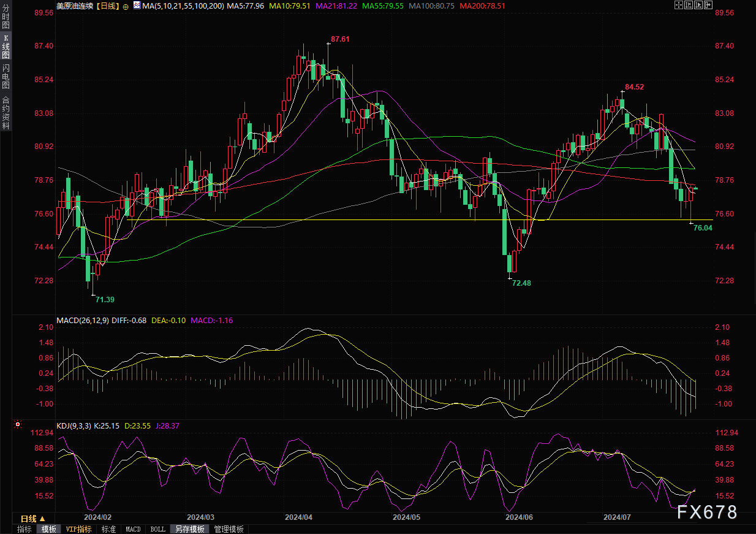Open 合约资料 in the left sidebar
The image size is (756, 534).
[6, 112]
